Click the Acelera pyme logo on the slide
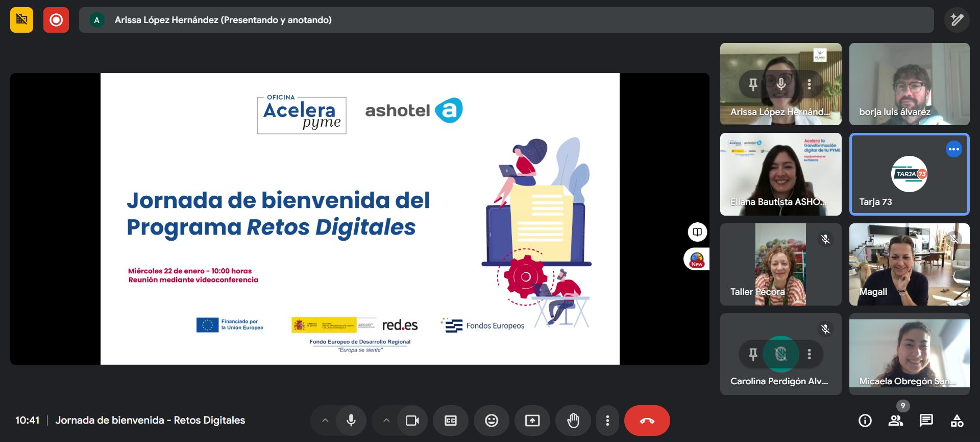980x442 pixels. click(x=302, y=114)
